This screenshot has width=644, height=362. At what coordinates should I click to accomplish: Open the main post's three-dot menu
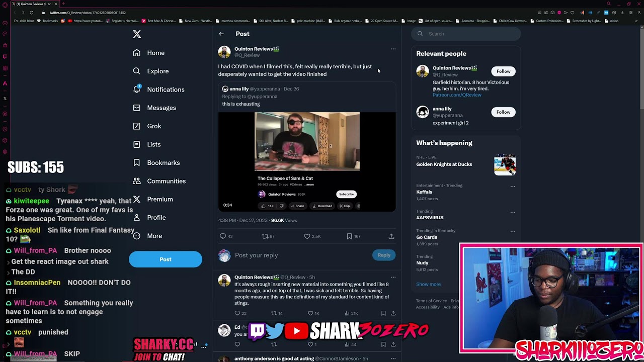[393, 49]
